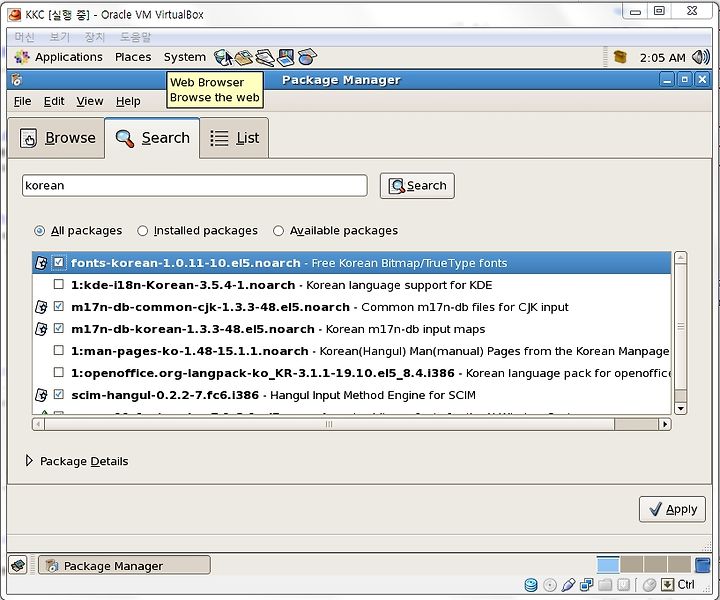Image resolution: width=720 pixels, height=600 pixels.
Task: Uncheck the scim-hangul package checkbox
Action: coord(58,394)
